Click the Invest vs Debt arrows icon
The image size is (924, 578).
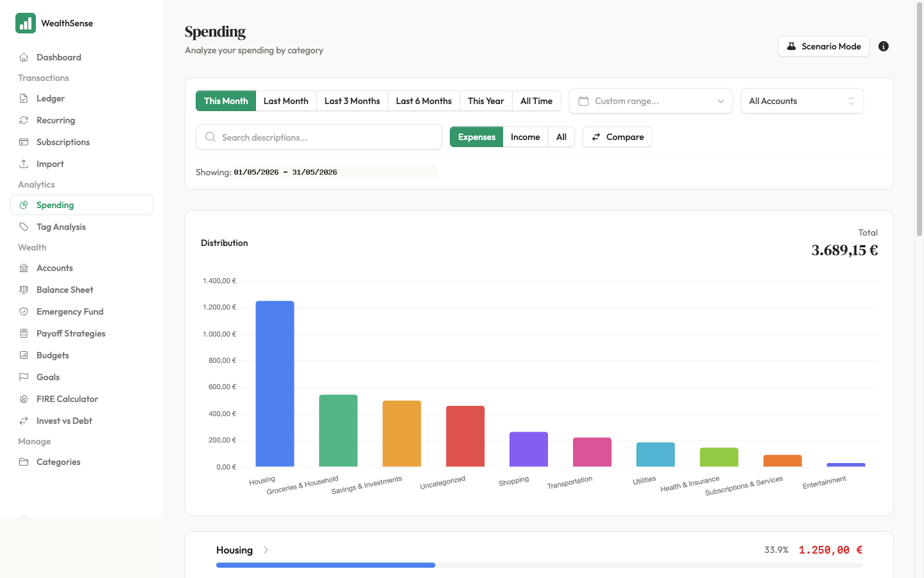click(24, 421)
